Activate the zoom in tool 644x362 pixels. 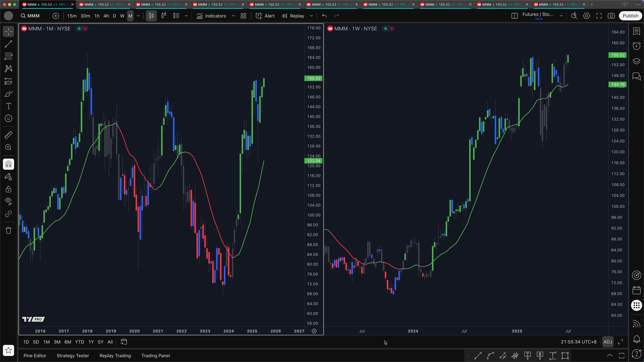pos(9,147)
